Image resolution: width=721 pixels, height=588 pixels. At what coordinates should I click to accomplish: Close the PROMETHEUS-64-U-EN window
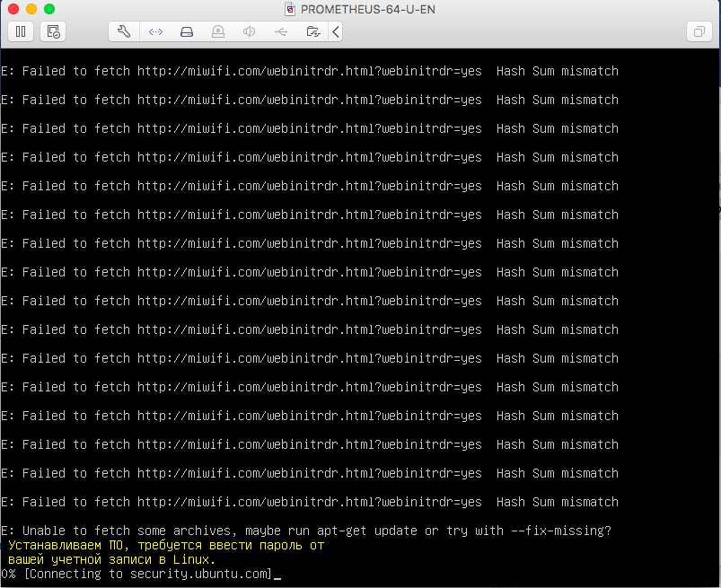[x=13, y=9]
